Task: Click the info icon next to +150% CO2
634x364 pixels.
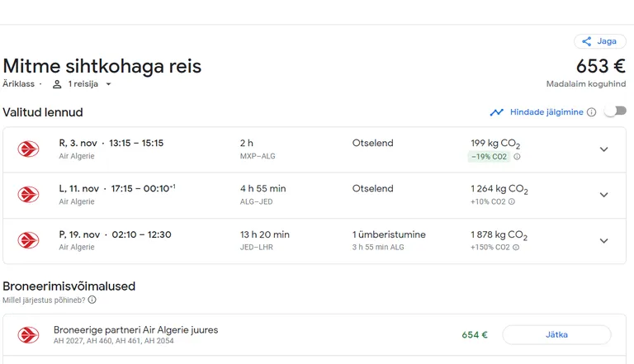Action: point(516,247)
